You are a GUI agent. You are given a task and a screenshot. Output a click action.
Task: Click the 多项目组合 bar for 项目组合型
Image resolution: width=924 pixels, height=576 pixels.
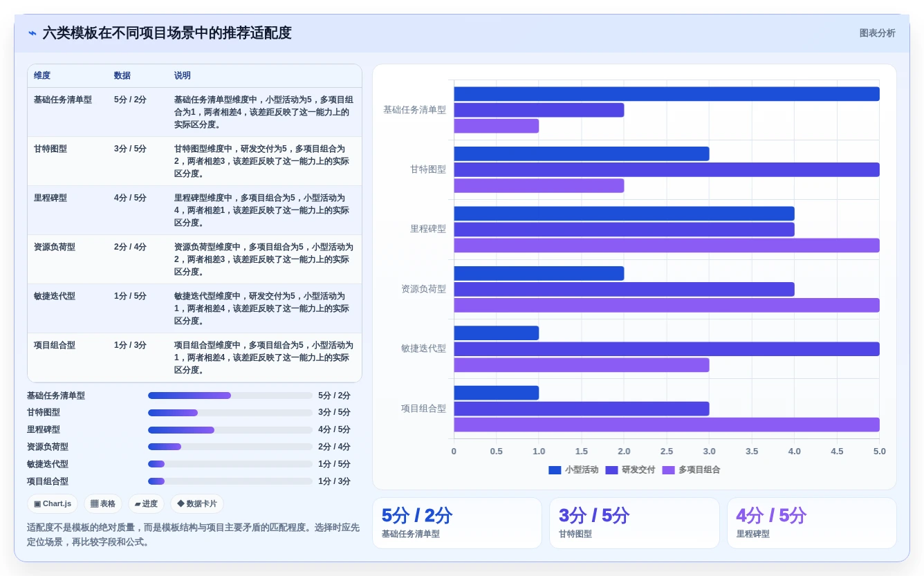click(667, 425)
